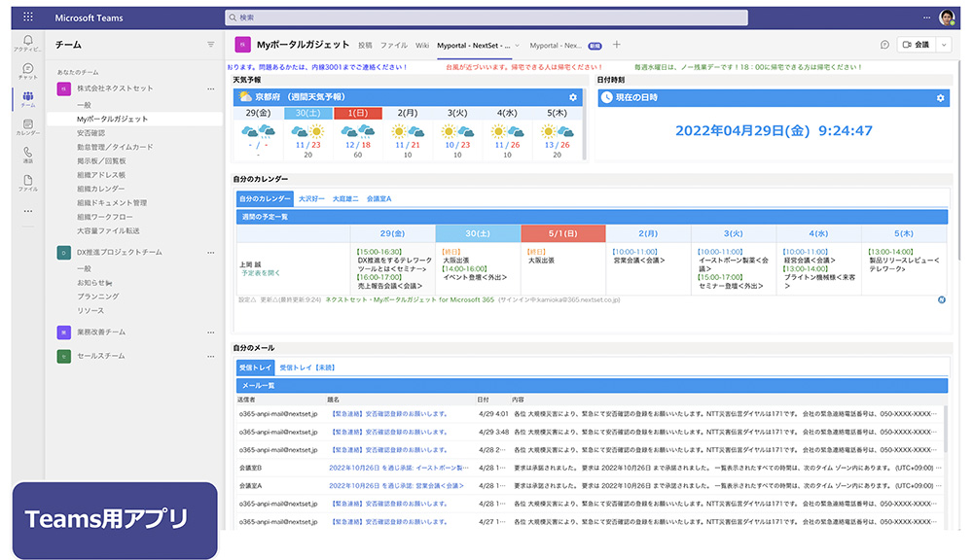Select the 30(土) weather forecast column
Viewport: 973px width, 560px height.
308,133
